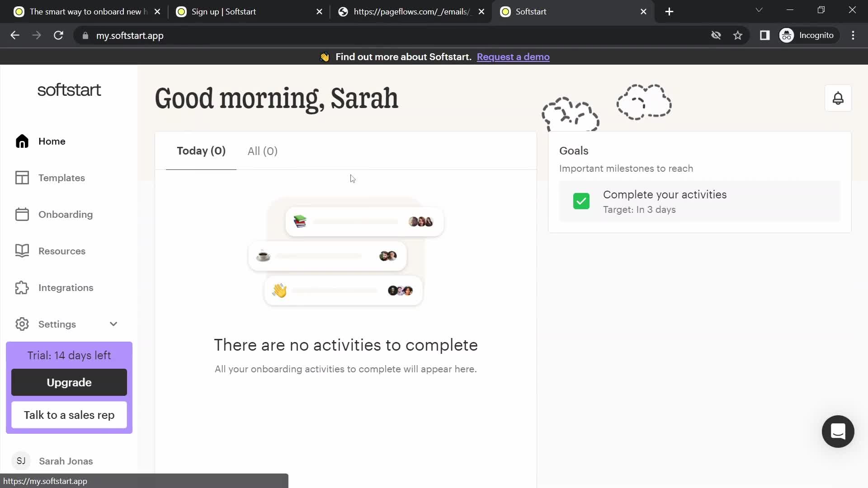Bookmark this page with the star
The width and height of the screenshot is (868, 488).
738,35
